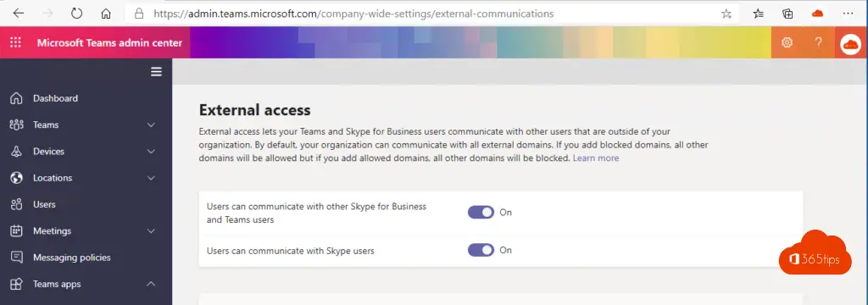Click the Dashboard home icon
Viewport: 868px width, 305px height.
click(x=17, y=98)
